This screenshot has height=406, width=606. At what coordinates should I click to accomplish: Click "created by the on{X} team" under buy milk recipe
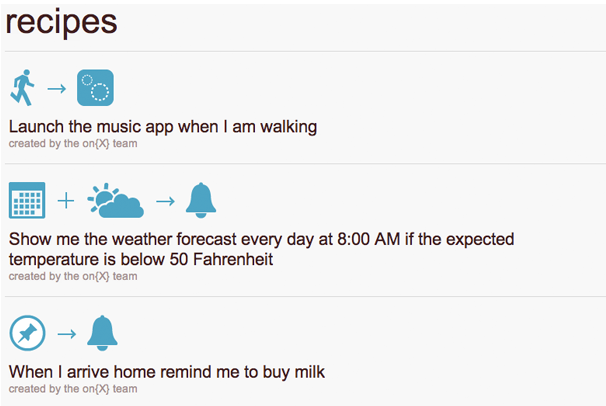[x=73, y=389]
